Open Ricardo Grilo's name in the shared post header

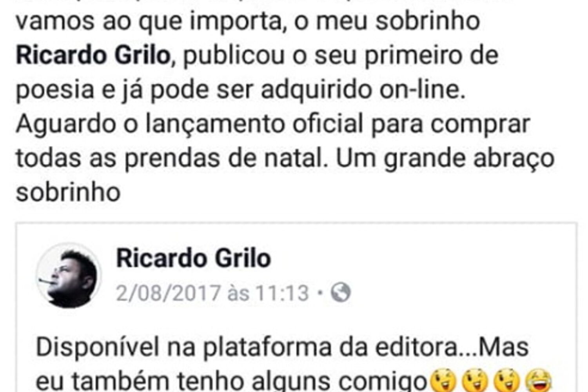pos(194,258)
